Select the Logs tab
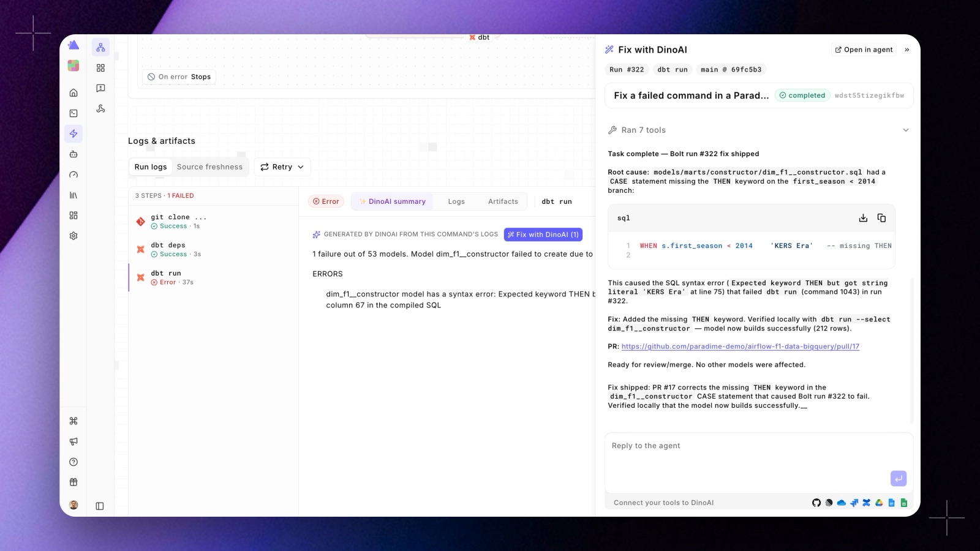 click(456, 201)
